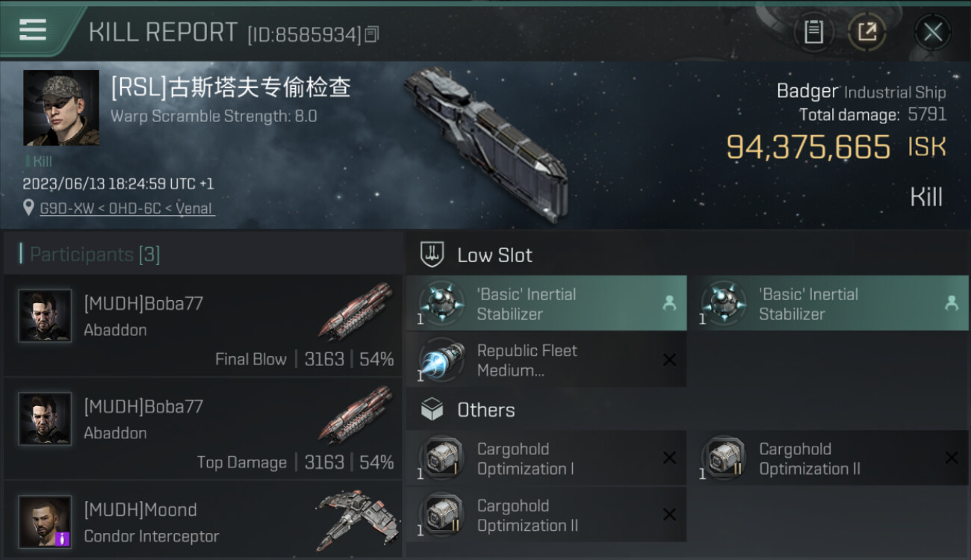The height and width of the screenshot is (560, 971).
Task: Open the clipboard fitting icon
Action: 813,32
